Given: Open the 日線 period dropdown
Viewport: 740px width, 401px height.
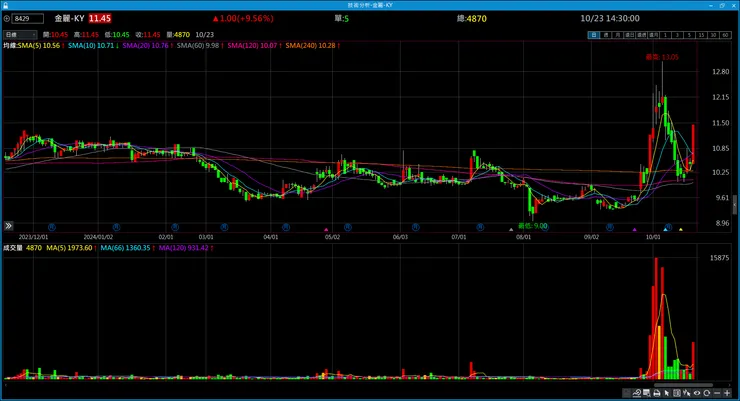Looking at the screenshot, I should click(20, 35).
